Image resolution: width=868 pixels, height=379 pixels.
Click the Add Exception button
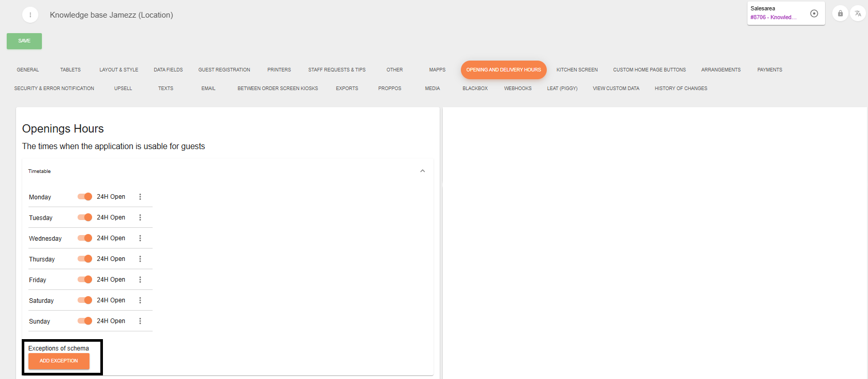(x=59, y=361)
